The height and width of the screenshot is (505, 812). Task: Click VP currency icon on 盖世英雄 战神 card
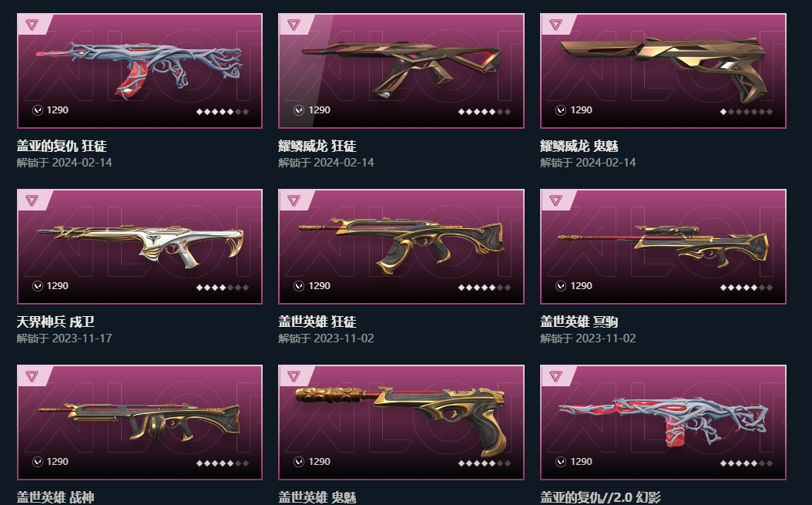tap(37, 462)
